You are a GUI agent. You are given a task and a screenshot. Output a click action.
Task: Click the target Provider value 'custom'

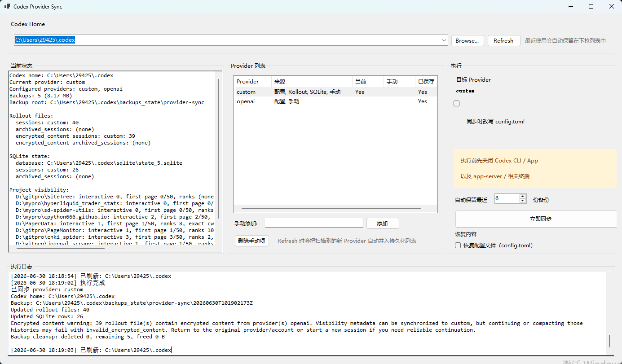(x=465, y=91)
